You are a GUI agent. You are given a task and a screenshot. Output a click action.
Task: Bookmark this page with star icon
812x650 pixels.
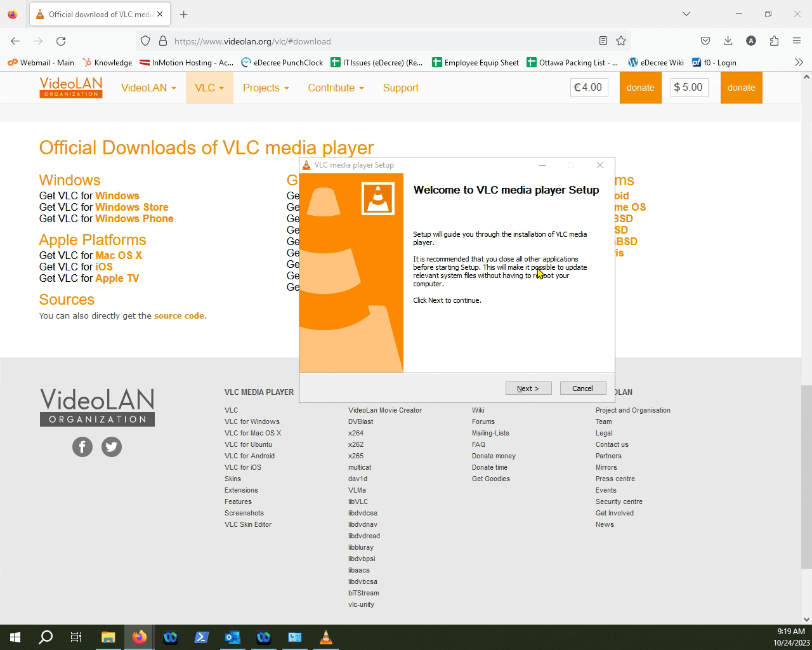click(x=621, y=41)
